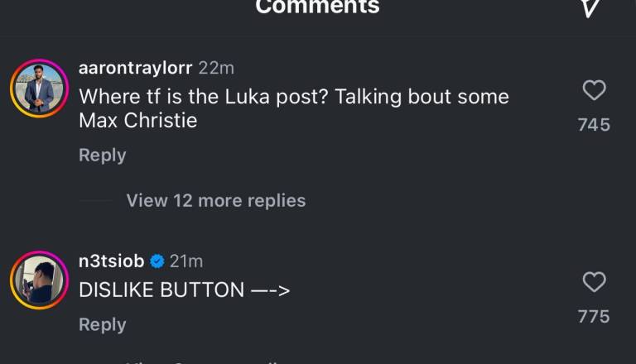Tap the share icon in Comments header
The height and width of the screenshot is (364, 636).
click(x=590, y=8)
